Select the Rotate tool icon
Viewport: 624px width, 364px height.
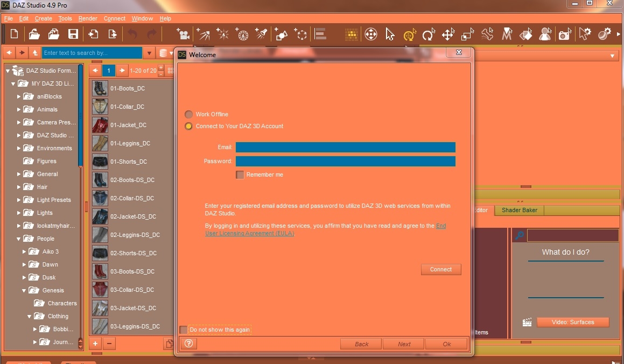coord(429,35)
